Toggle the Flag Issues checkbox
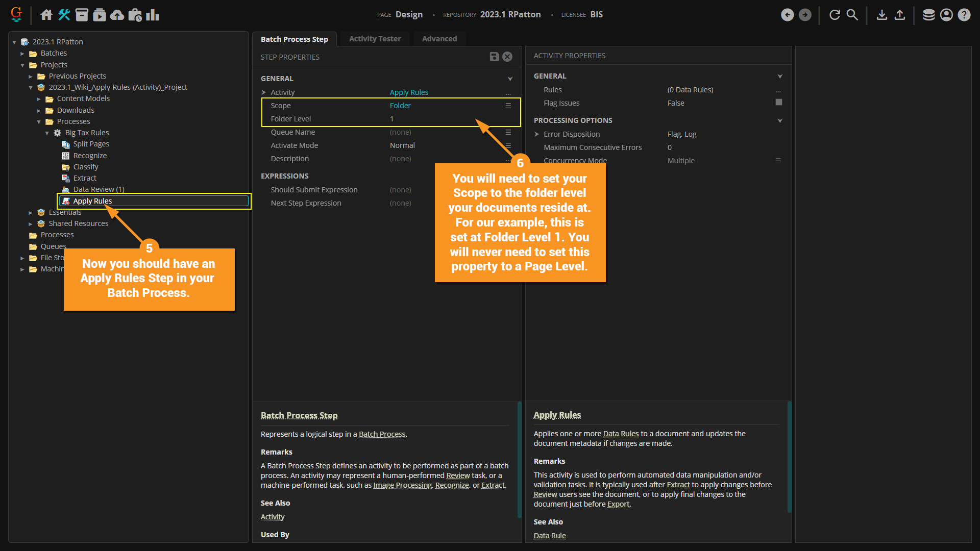Screen dimensions: 980x551 tap(778, 103)
